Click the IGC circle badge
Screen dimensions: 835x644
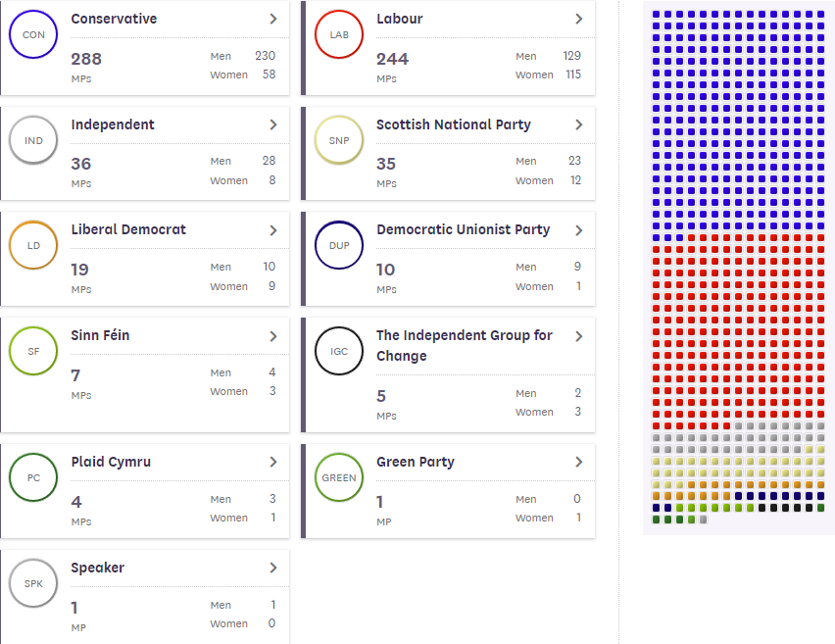click(x=339, y=352)
